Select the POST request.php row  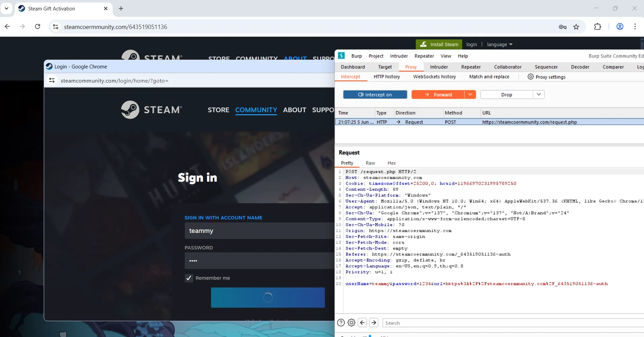coord(489,122)
